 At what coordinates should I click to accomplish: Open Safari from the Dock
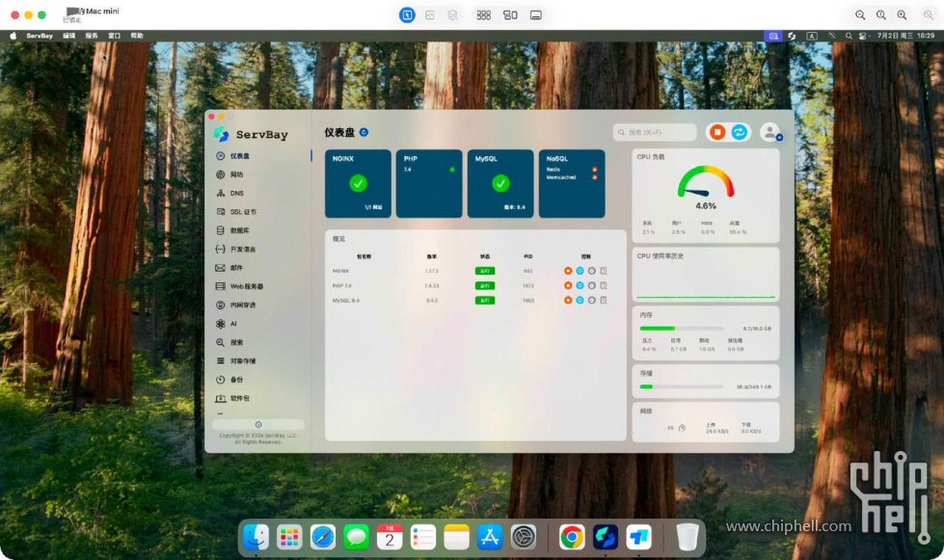[323, 537]
